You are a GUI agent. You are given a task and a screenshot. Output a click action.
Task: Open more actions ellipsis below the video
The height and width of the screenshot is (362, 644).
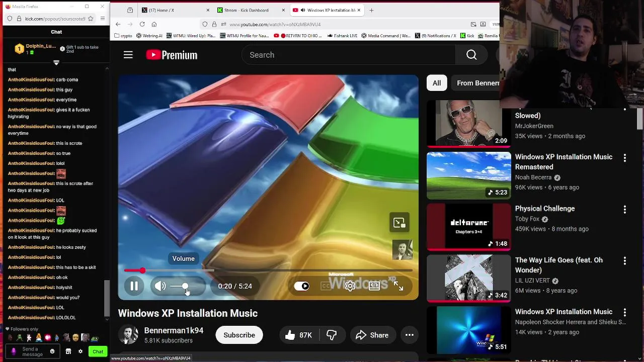tap(410, 335)
